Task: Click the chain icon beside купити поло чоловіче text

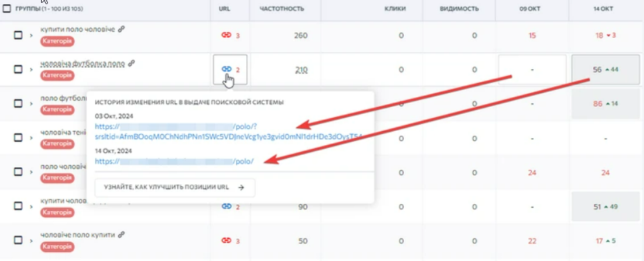Action: coord(121,29)
